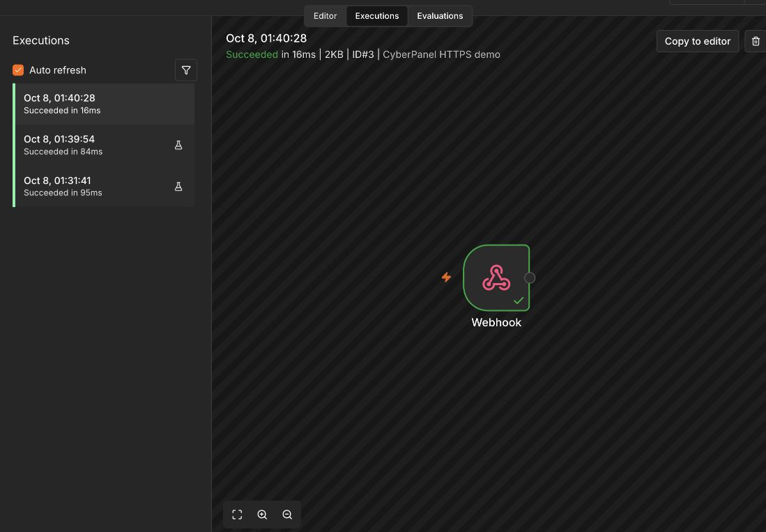This screenshot has height=532, width=766.
Task: Select the Oct 8, 01:40:28 execution
Action: click(105, 104)
